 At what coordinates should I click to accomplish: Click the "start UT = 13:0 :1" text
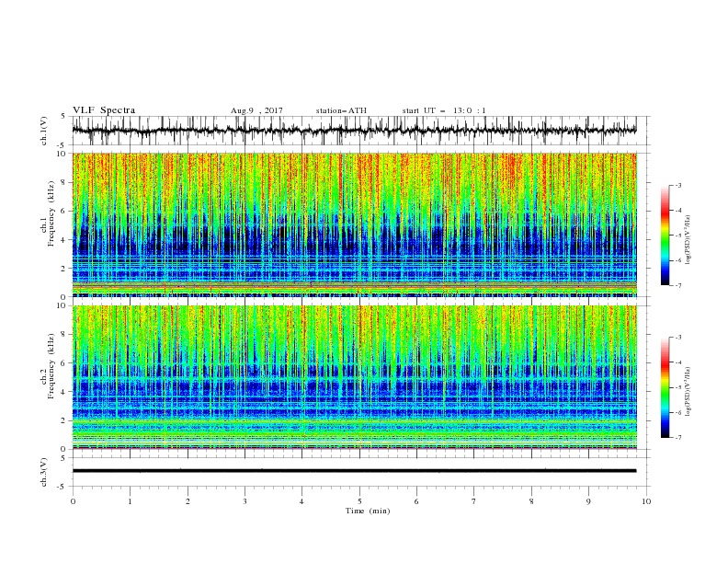click(x=444, y=110)
